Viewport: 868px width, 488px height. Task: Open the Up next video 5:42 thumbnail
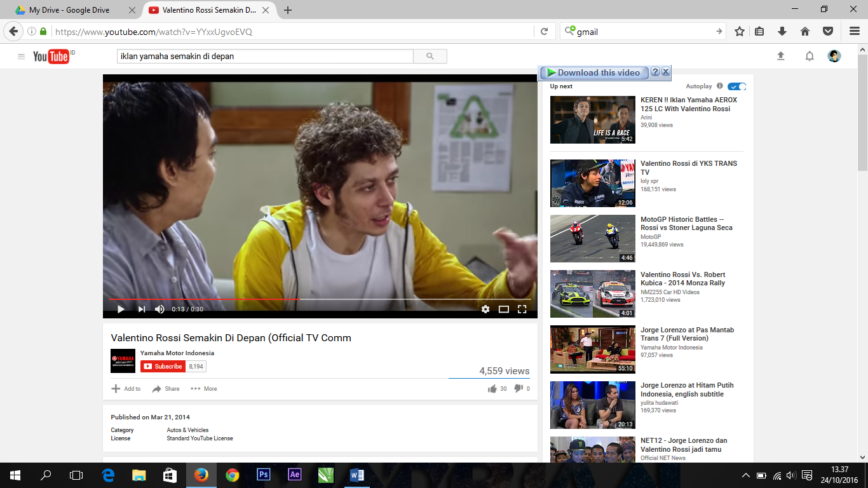(x=593, y=120)
